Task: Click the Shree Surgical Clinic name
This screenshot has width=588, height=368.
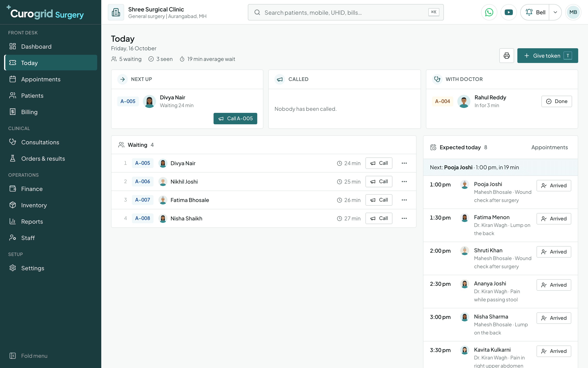Action: (156, 9)
